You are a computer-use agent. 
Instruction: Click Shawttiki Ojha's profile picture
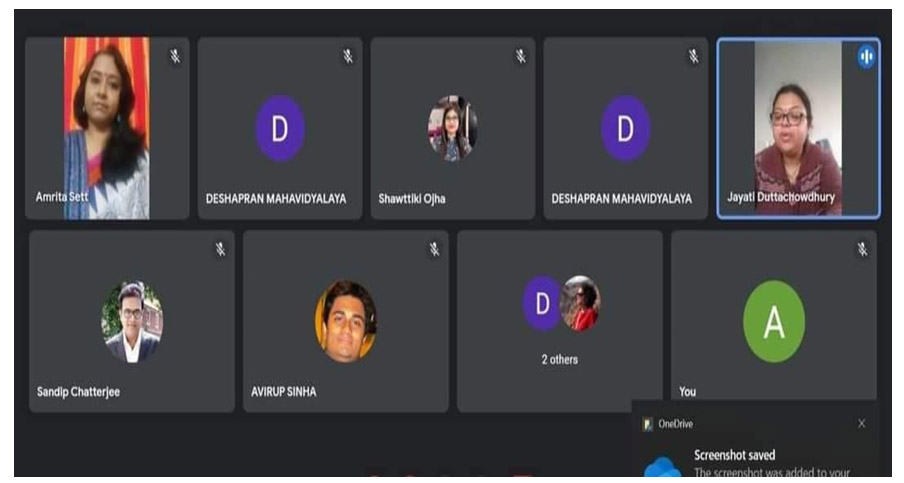452,128
